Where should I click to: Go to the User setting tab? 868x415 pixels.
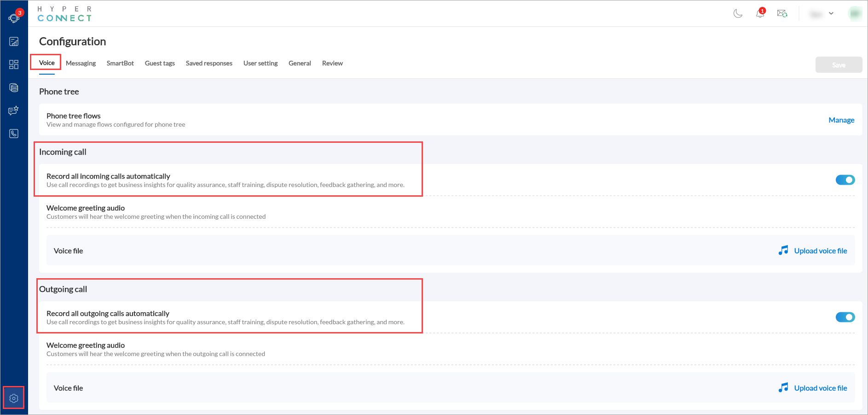coord(260,63)
